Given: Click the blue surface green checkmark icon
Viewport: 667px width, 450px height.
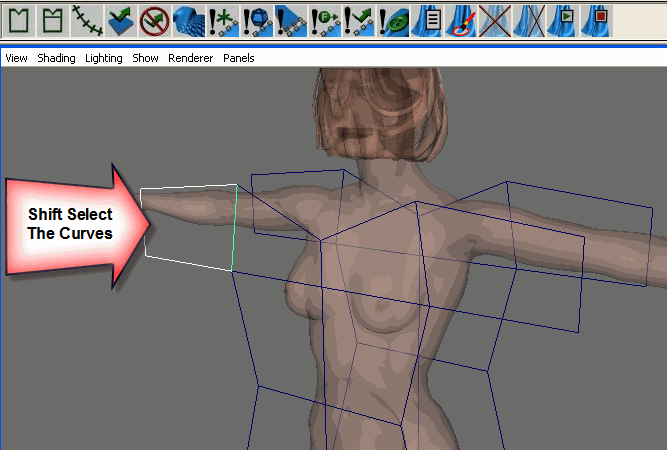Looking at the screenshot, I should coord(121,17).
